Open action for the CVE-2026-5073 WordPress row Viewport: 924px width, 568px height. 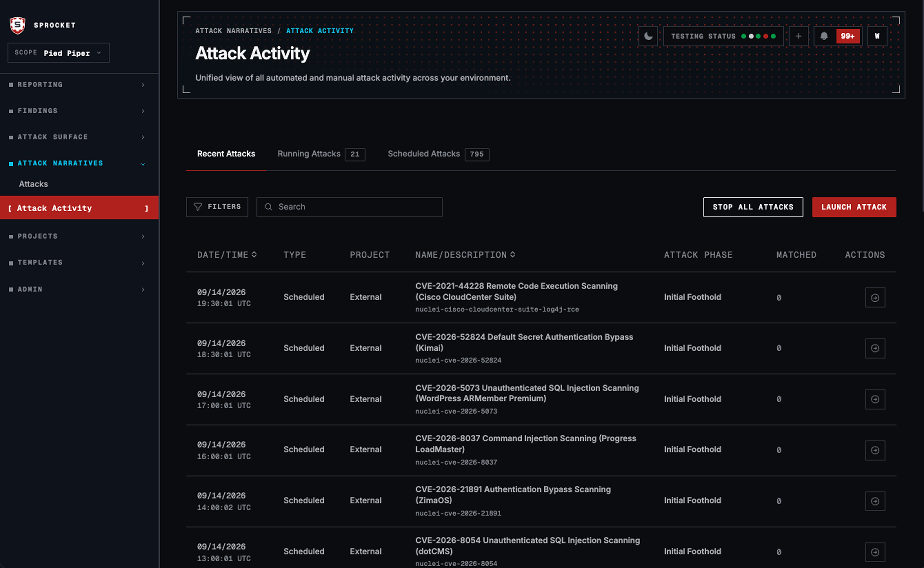click(875, 399)
